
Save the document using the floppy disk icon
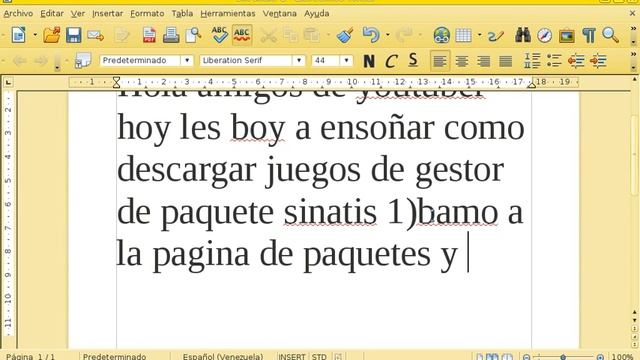click(x=73, y=35)
